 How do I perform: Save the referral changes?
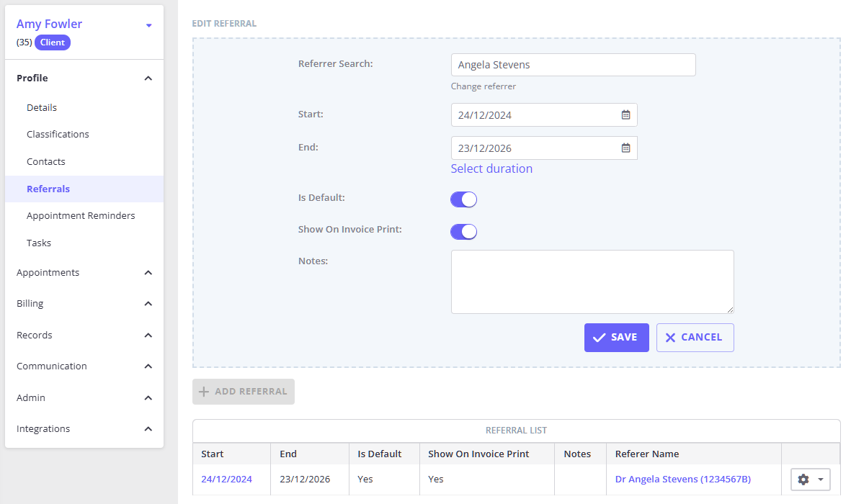[x=616, y=337]
